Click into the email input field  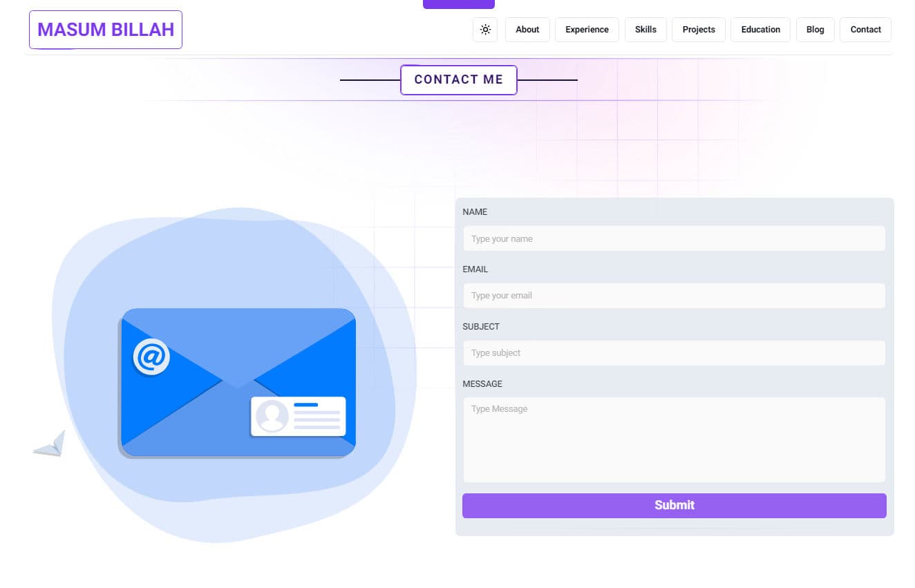(674, 296)
